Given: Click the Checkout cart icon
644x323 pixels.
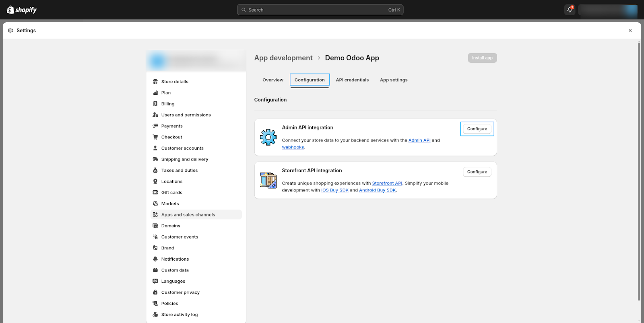Looking at the screenshot, I should click(155, 137).
